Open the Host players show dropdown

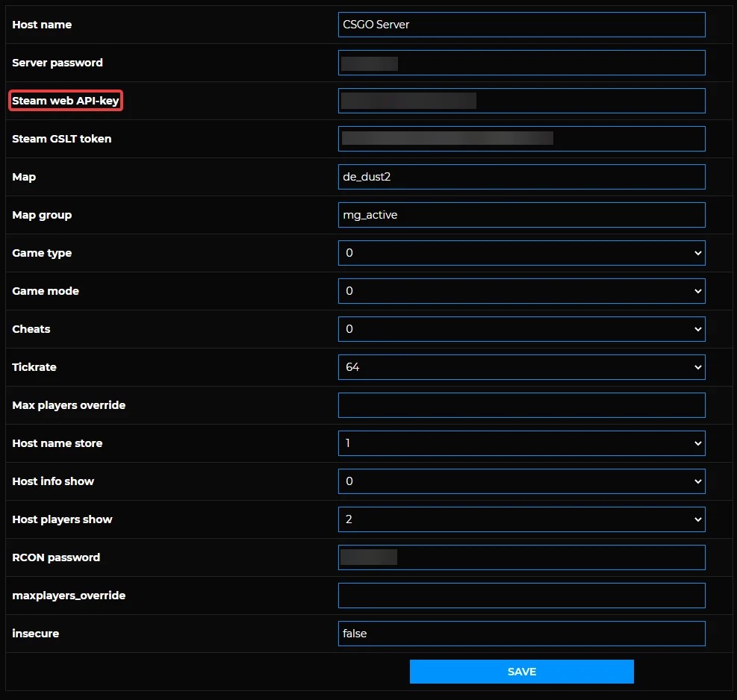[521, 519]
